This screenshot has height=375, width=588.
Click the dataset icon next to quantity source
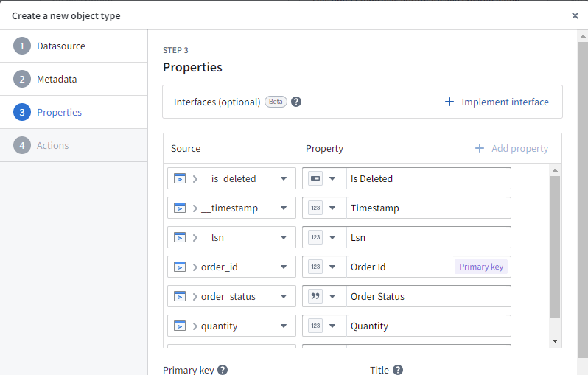(180, 326)
